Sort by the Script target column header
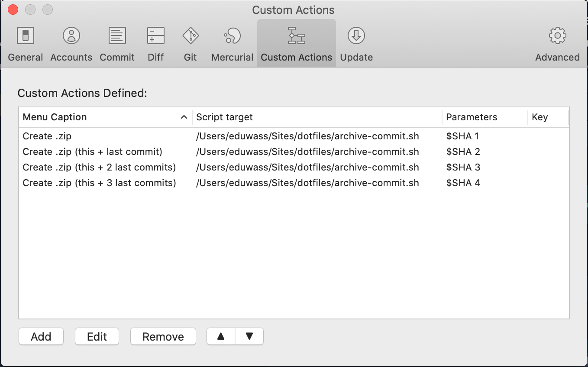Viewport: 588px width, 367px height. pos(316,117)
